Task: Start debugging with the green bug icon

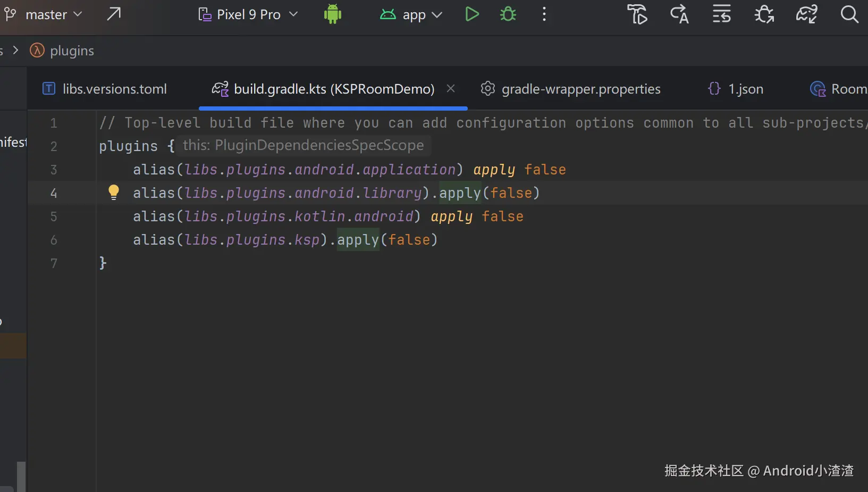Action: pyautogui.click(x=508, y=14)
